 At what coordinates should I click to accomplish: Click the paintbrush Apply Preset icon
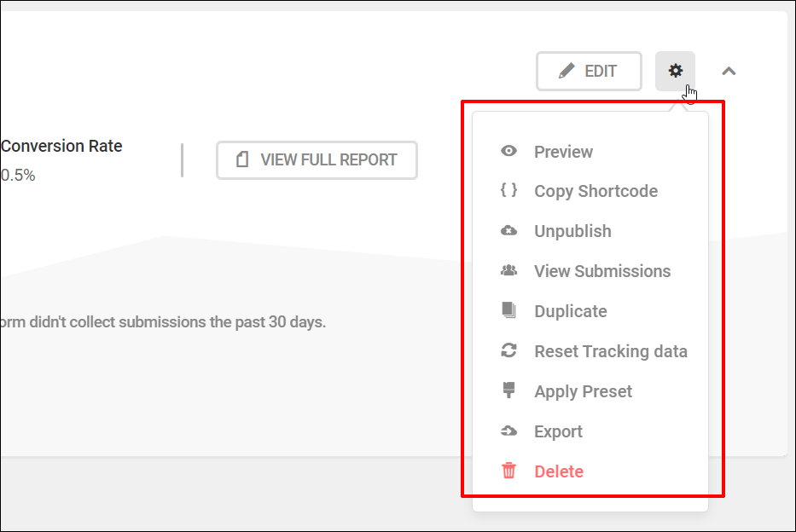(508, 390)
